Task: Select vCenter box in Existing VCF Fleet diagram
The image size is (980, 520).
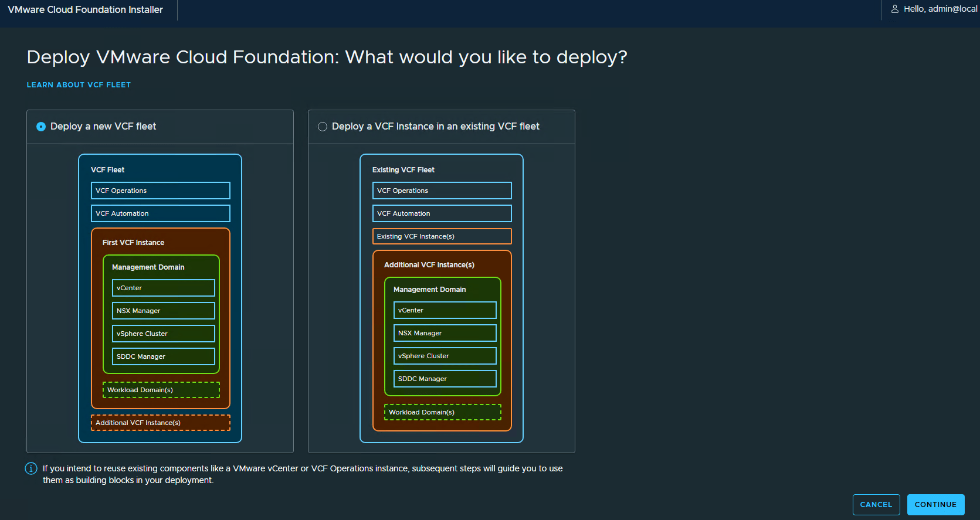Action: [x=445, y=310]
